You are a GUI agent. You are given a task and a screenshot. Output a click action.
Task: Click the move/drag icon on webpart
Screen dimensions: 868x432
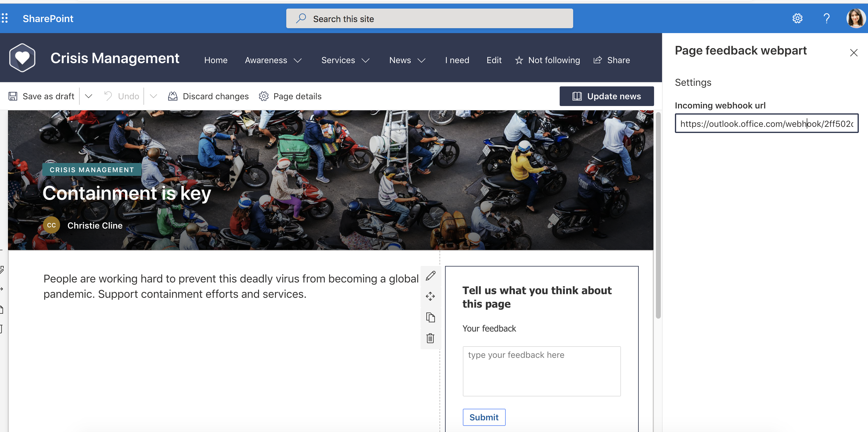tap(431, 296)
